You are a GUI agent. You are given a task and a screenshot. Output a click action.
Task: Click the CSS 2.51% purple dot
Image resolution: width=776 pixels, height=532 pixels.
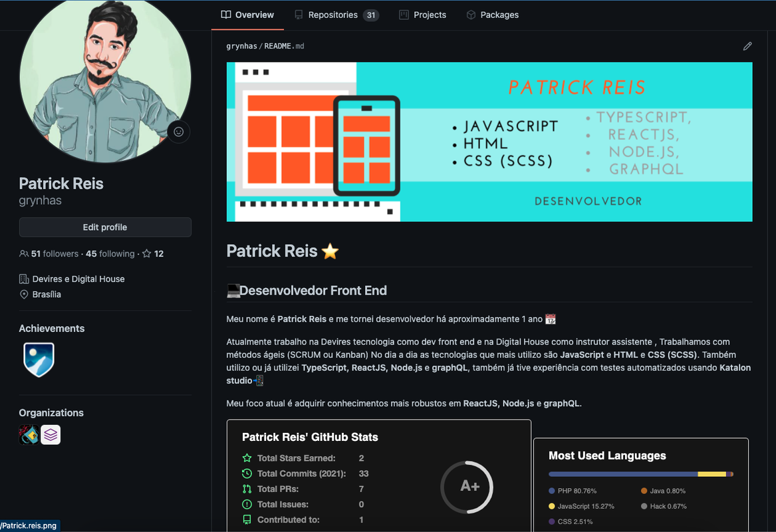tap(552, 521)
